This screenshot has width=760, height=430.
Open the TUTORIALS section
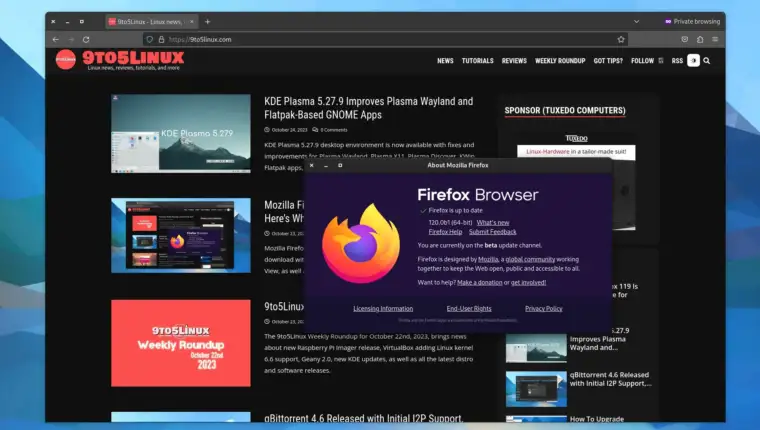coord(477,61)
